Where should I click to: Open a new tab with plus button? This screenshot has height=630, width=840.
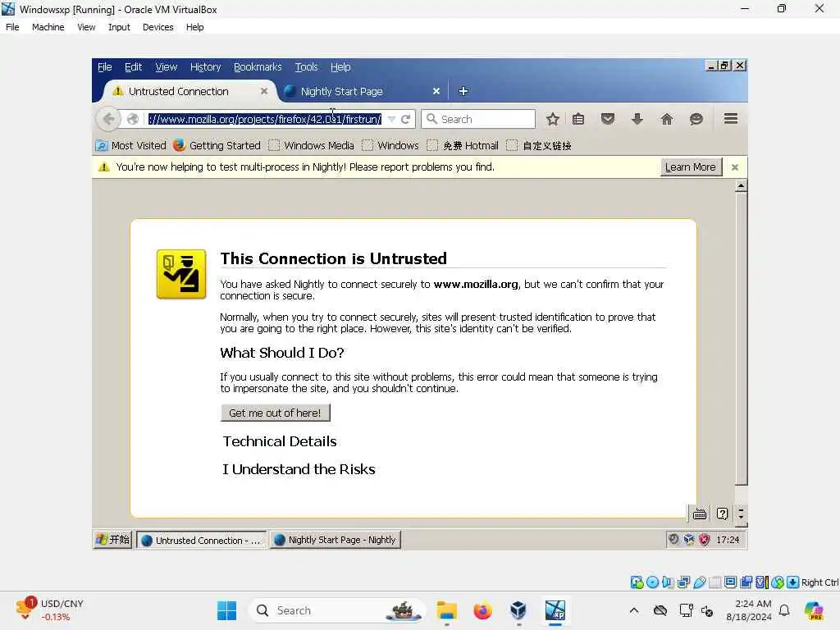(x=463, y=91)
